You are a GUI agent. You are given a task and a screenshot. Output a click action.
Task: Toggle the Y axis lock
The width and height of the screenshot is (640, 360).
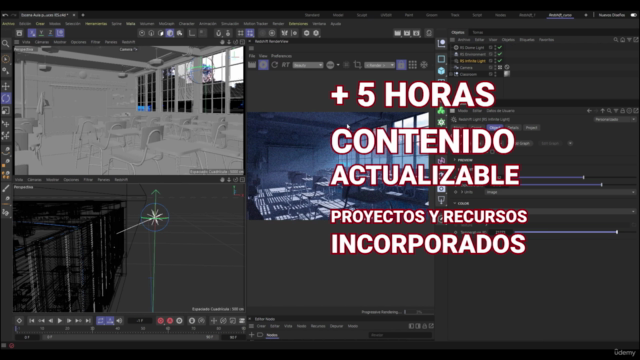(x=41, y=33)
